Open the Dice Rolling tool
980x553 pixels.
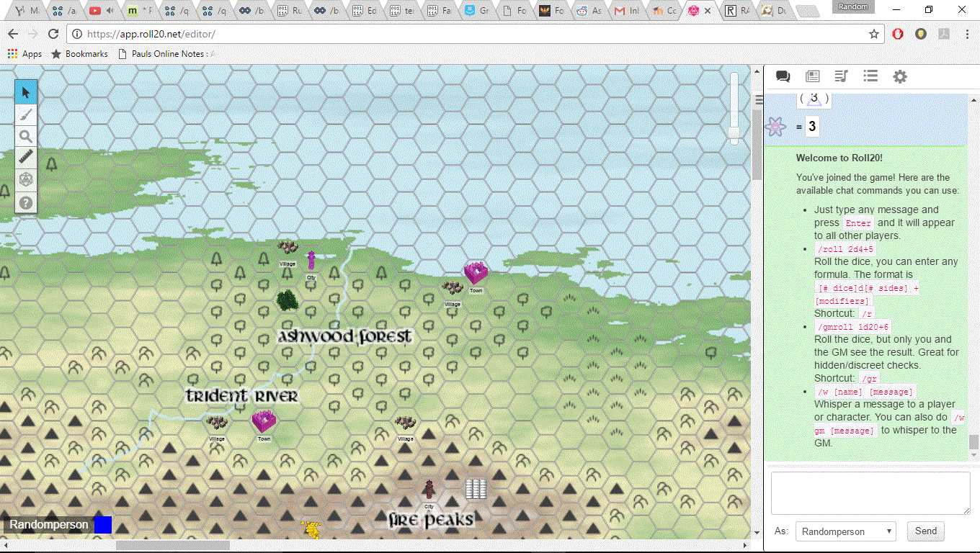pyautogui.click(x=26, y=180)
